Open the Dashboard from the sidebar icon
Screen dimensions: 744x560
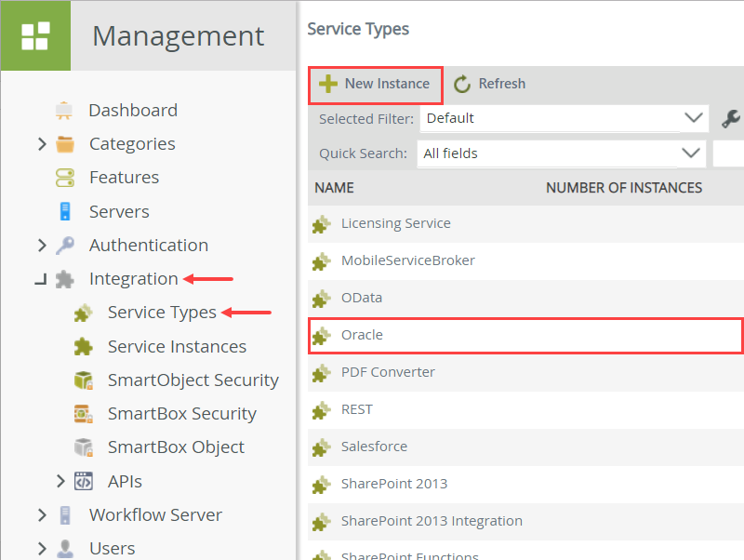(62, 110)
